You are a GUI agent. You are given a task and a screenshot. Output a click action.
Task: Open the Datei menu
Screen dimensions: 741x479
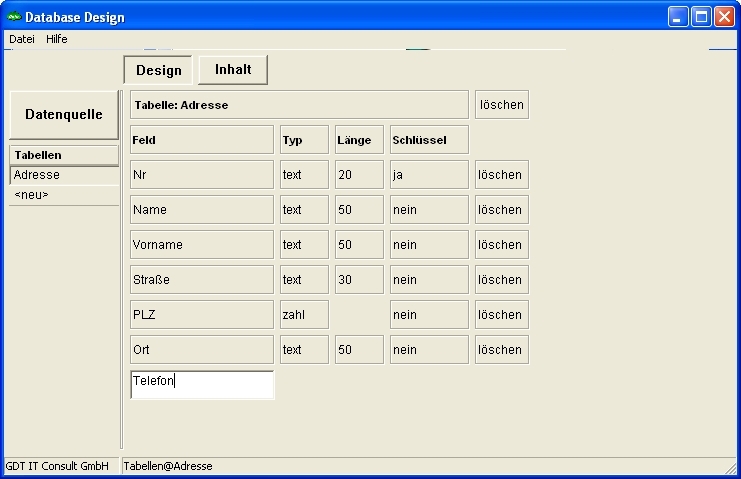[21, 39]
